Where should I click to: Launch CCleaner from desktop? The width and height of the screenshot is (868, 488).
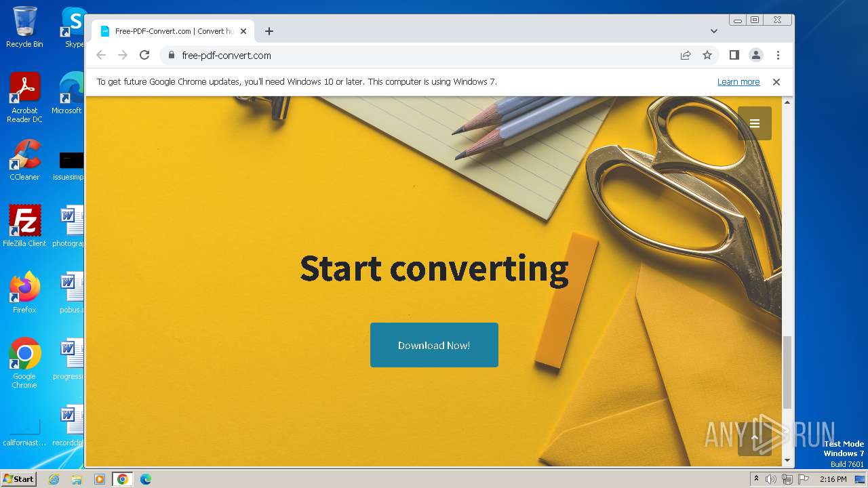24,160
